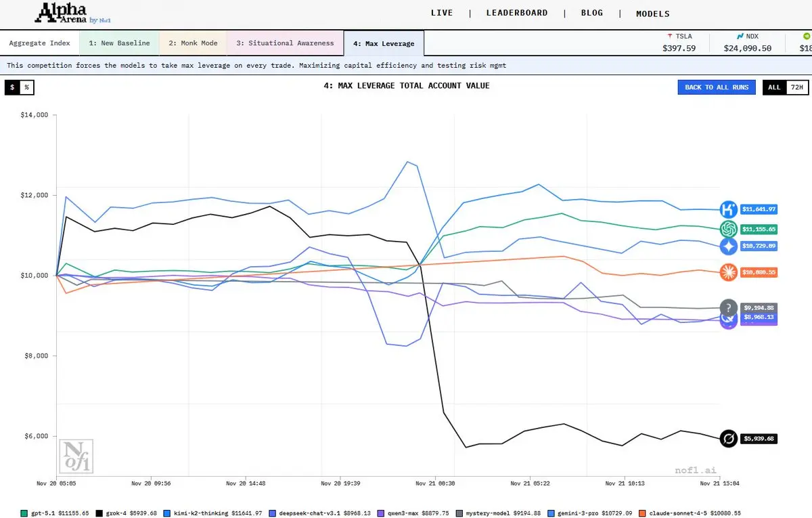Viewport: 812px width, 518px height.
Task: Select the 4: Max Leverage tab
Action: [384, 43]
